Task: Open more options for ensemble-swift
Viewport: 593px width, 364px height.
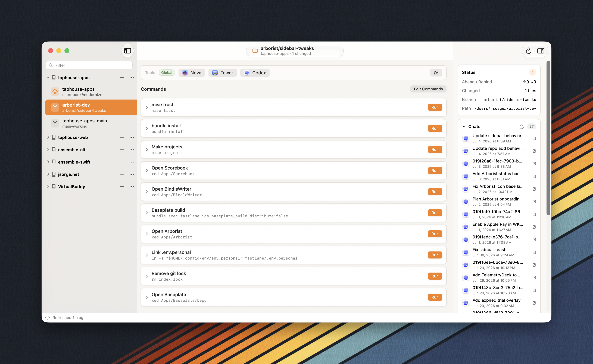Action: [x=132, y=162]
